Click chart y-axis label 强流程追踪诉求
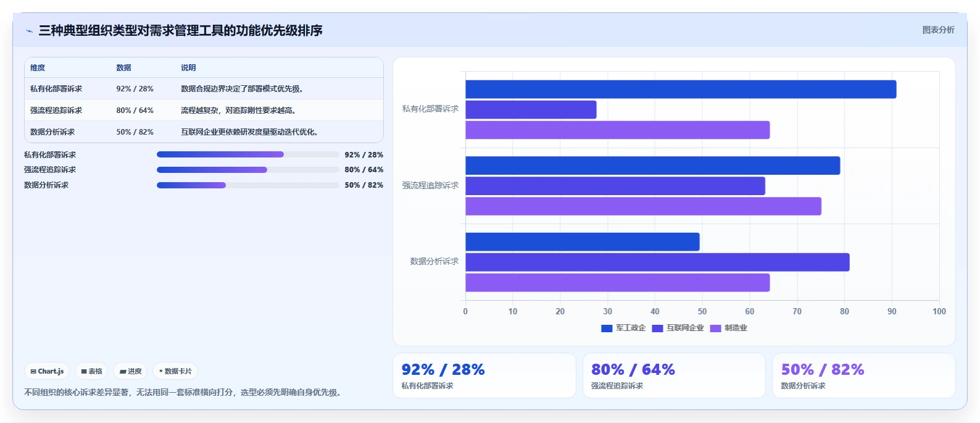The height and width of the screenshot is (423, 980). (x=430, y=185)
